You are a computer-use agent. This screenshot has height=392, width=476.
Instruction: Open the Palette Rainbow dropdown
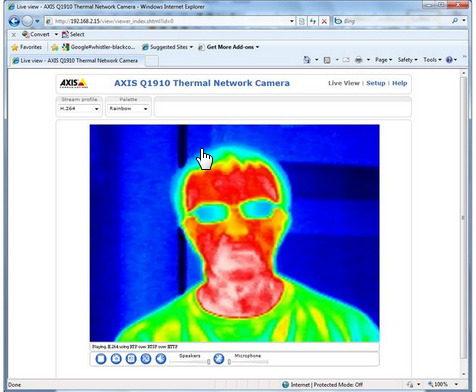(128, 109)
